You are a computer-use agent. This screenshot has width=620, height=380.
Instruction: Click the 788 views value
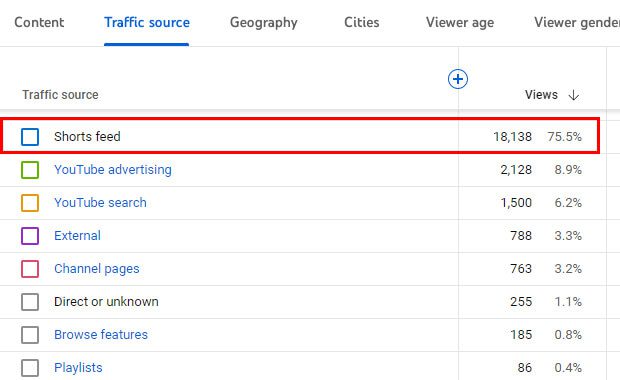coord(521,236)
